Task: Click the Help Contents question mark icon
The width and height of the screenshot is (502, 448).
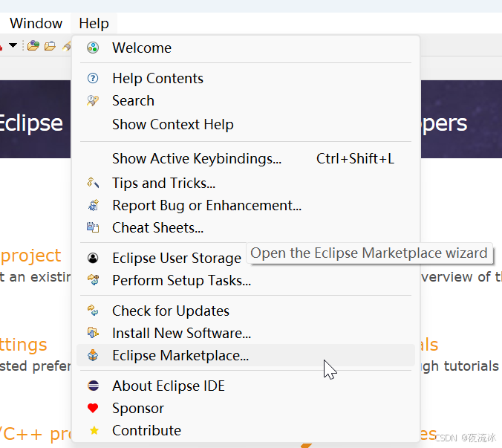Action: click(x=93, y=79)
